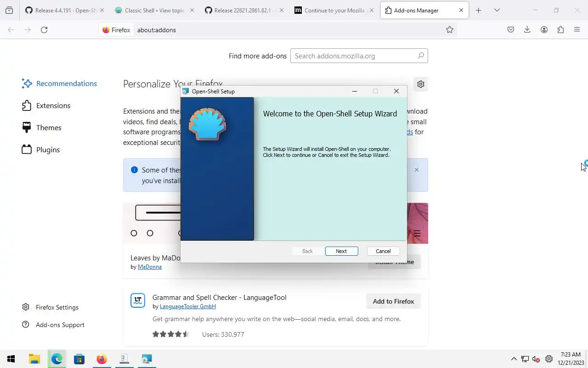
Task: Open Firefox View icon in tab bar
Action: click(9, 10)
